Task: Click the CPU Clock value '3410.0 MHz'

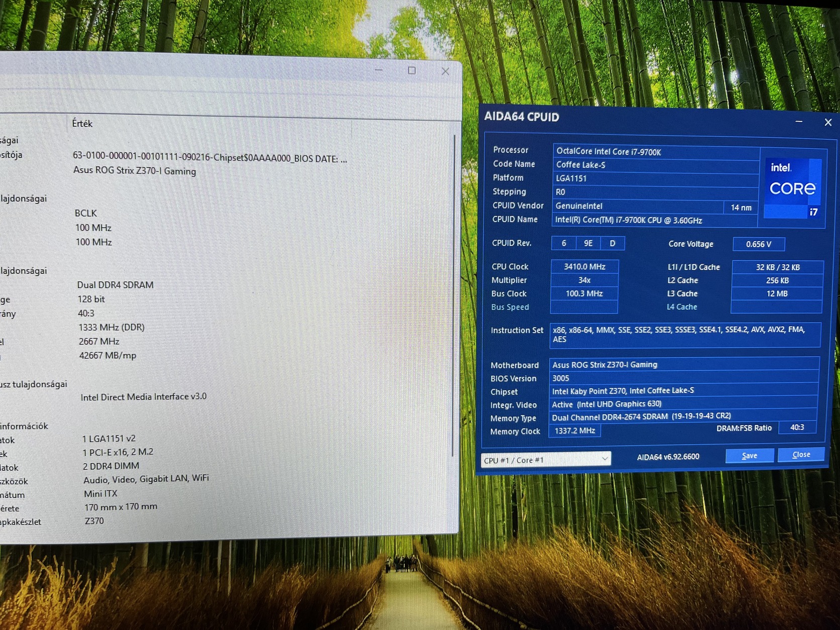Action: point(584,266)
